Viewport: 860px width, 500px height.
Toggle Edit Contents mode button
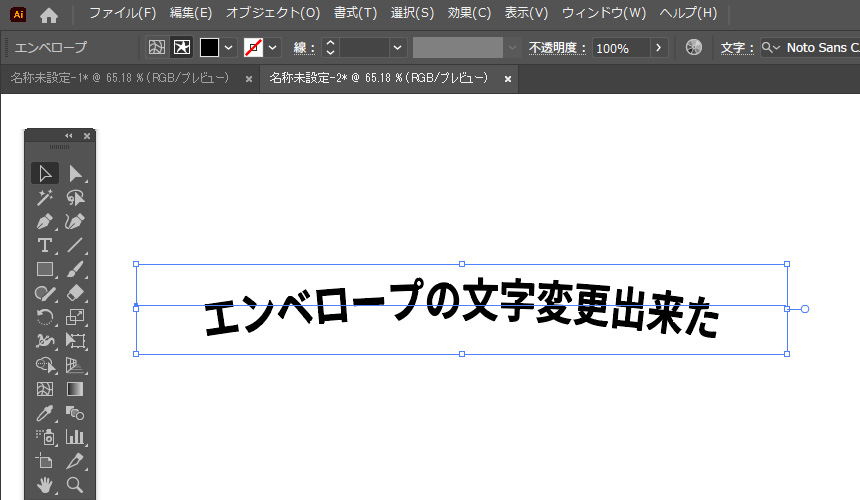pyautogui.click(x=181, y=48)
